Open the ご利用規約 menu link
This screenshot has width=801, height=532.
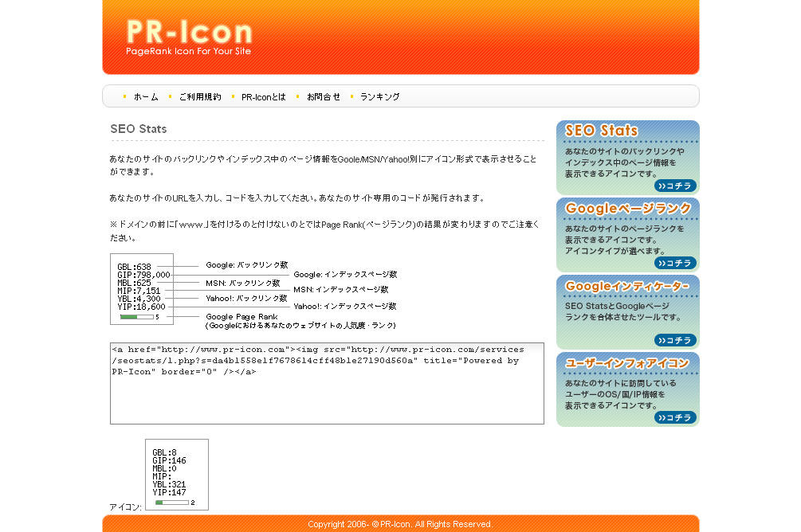pyautogui.click(x=199, y=96)
